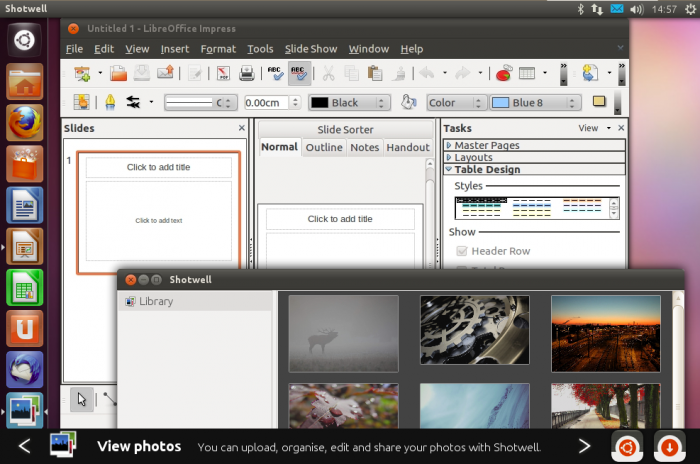Click the Copy icon
Image resolution: width=700 pixels, height=464 pixels.
click(x=351, y=73)
